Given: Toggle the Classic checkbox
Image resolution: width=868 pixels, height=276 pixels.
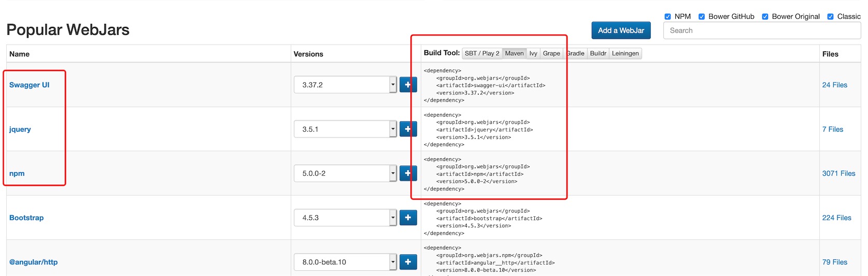Looking at the screenshot, I should click(830, 17).
